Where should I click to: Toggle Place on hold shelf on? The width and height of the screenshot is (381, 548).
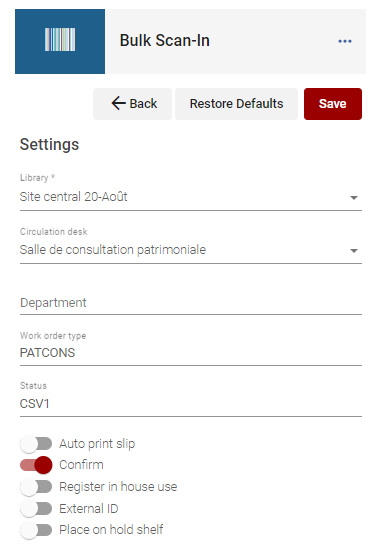pyautogui.click(x=36, y=530)
